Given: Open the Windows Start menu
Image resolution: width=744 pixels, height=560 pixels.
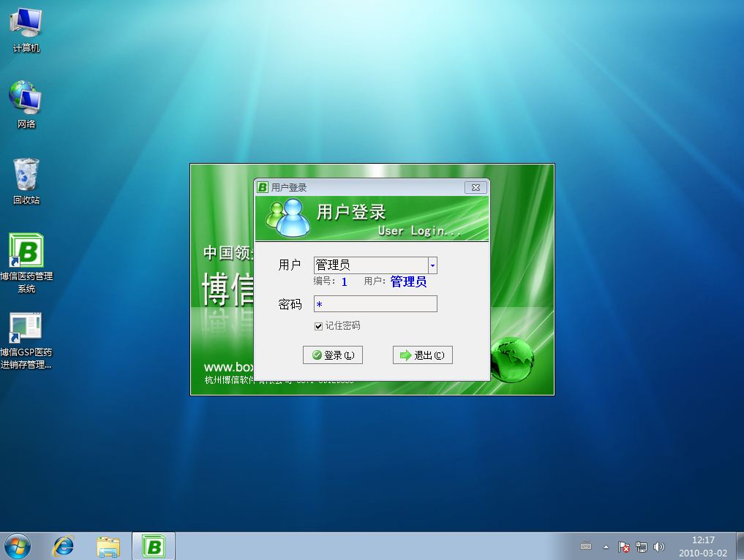Looking at the screenshot, I should (18, 546).
